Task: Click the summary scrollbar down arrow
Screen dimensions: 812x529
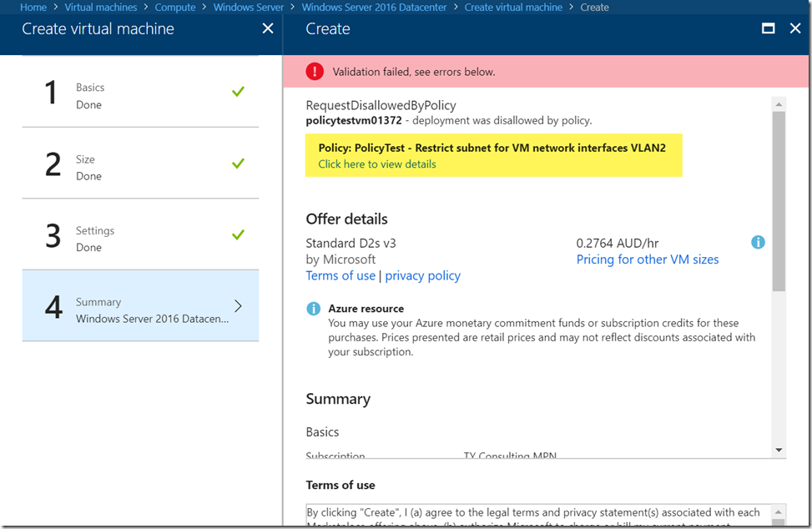Action: 779,450
